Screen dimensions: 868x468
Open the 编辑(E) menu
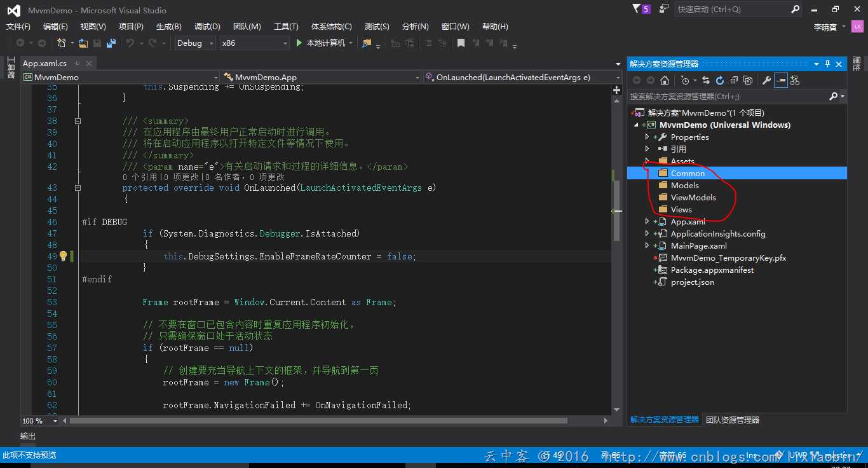tap(55, 26)
